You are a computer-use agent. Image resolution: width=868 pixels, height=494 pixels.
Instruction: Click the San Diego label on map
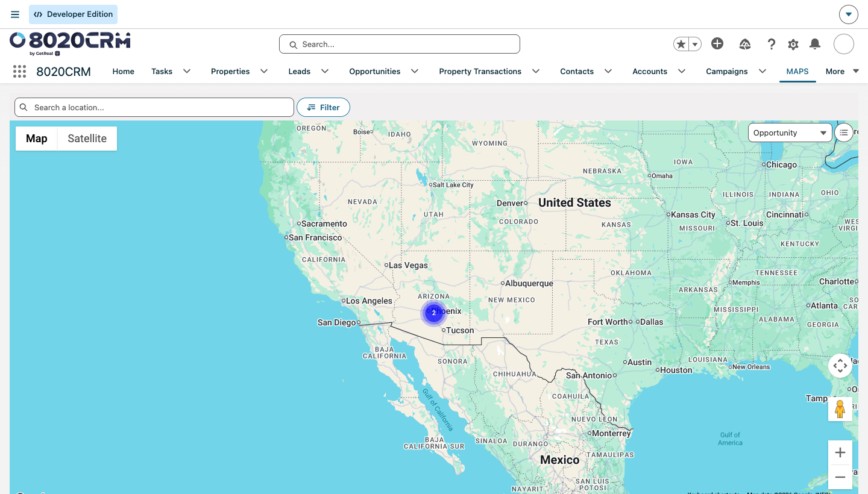click(336, 322)
